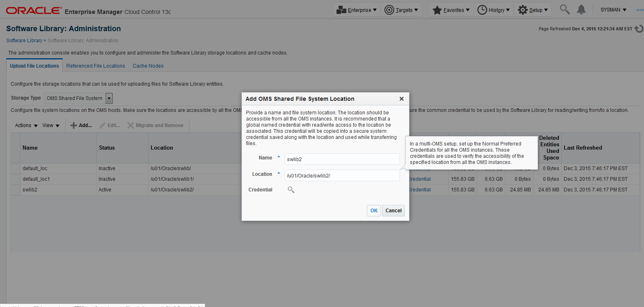Switch to Cache Nodes tab
The image size is (644, 307).
click(x=148, y=66)
